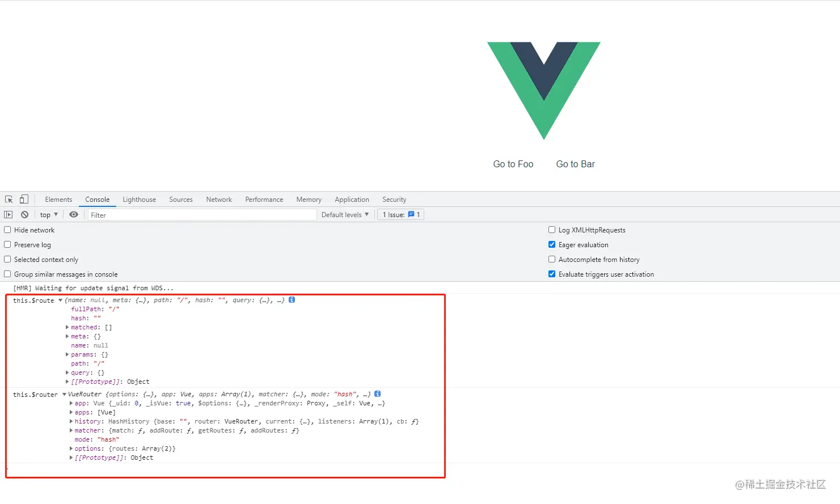
Task: Expand the query object entry
Action: pyautogui.click(x=67, y=372)
